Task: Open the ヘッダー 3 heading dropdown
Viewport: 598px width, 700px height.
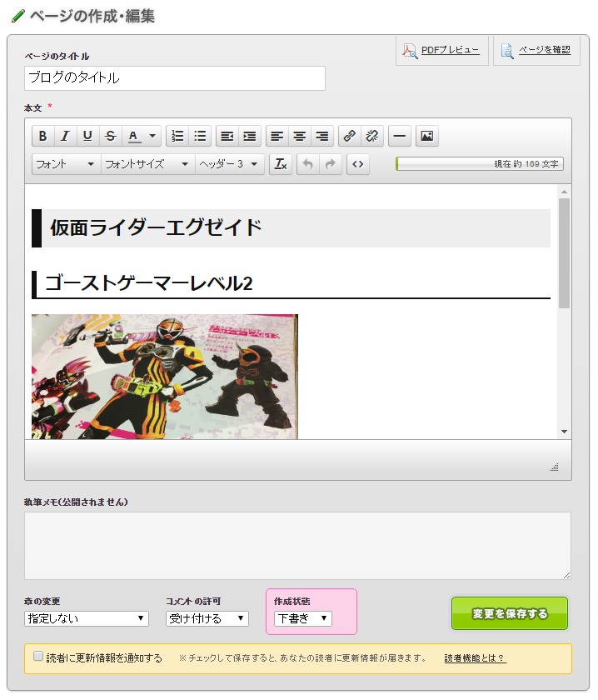Action: click(229, 164)
